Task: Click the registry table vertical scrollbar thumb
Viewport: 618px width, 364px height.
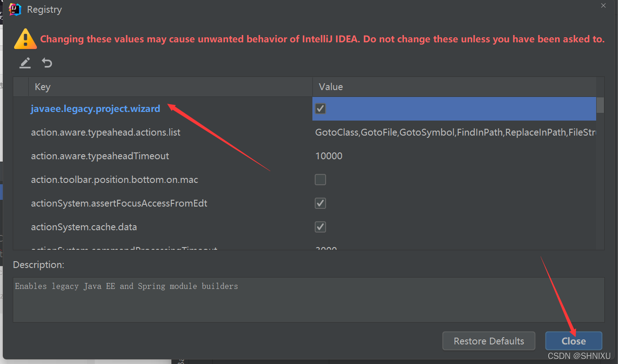Action: pyautogui.click(x=600, y=105)
